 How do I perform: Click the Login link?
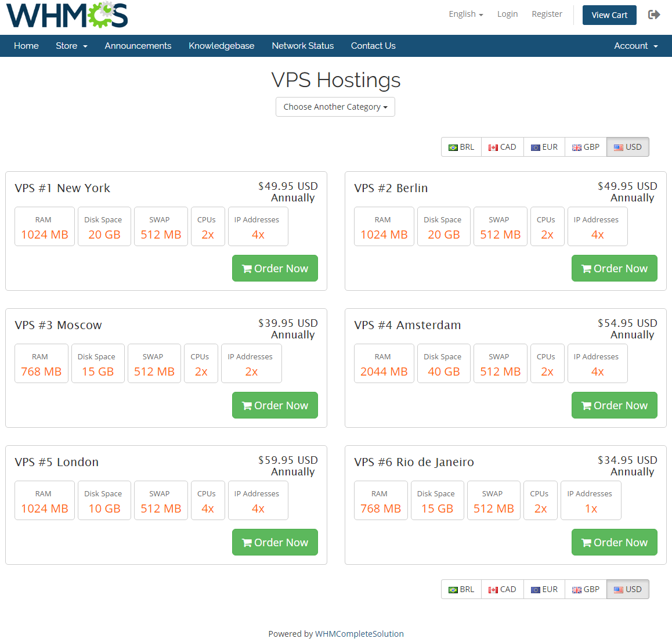507,14
